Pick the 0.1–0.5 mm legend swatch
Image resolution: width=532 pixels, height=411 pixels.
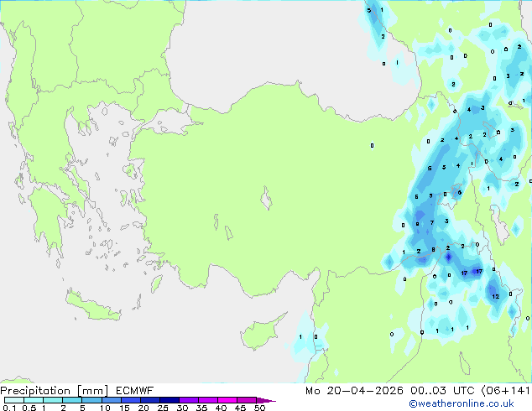tap(14, 400)
